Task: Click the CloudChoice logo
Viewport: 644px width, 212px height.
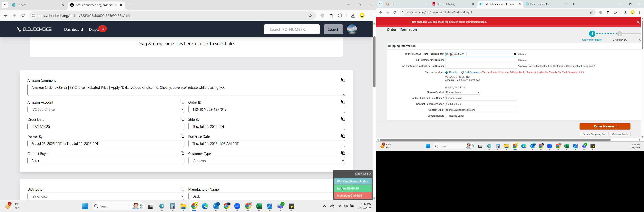Action: tap(34, 29)
